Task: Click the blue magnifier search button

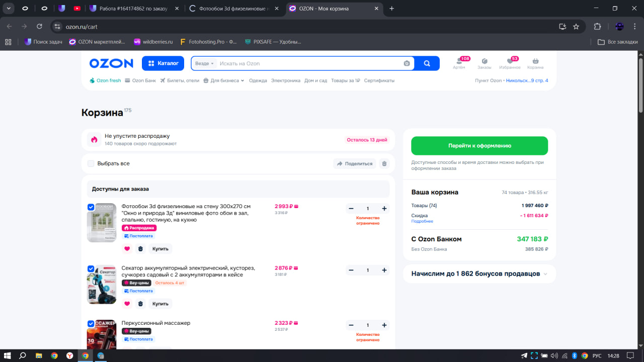Action: (x=427, y=63)
